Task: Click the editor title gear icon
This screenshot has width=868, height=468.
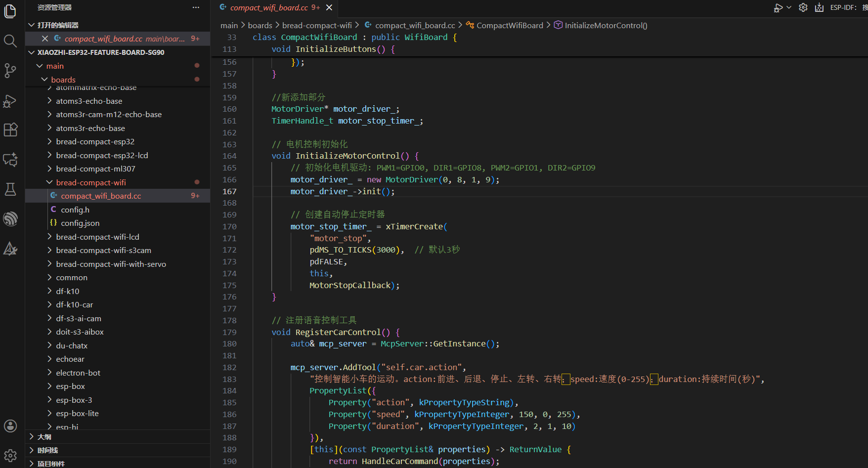Action: coord(803,7)
